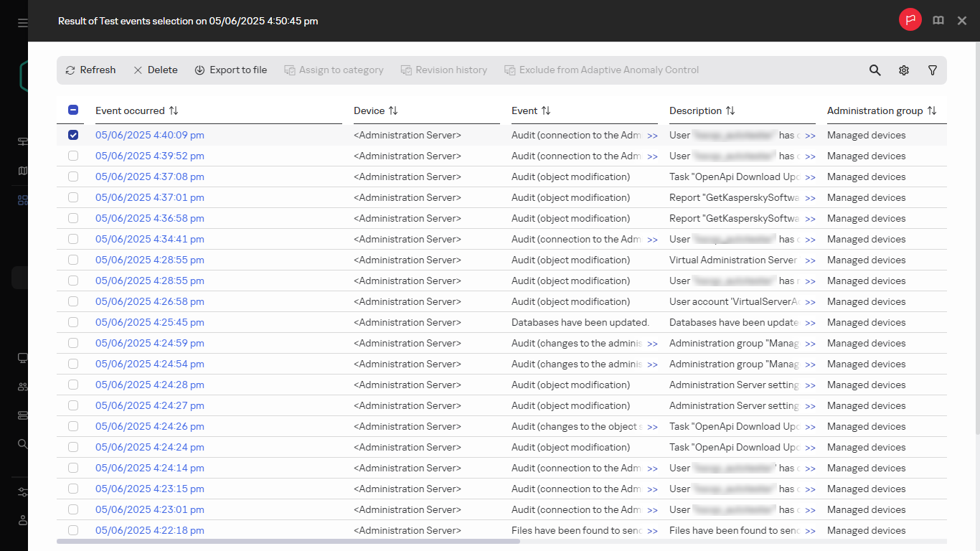The height and width of the screenshot is (551, 980).
Task: Click the search magnifier icon in toolbar
Action: point(875,70)
